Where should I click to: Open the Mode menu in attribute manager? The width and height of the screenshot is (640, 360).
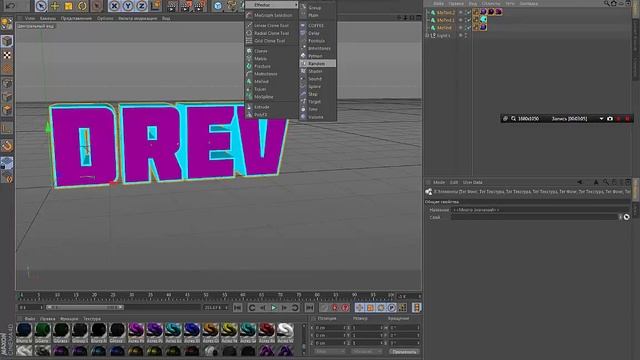click(x=439, y=182)
